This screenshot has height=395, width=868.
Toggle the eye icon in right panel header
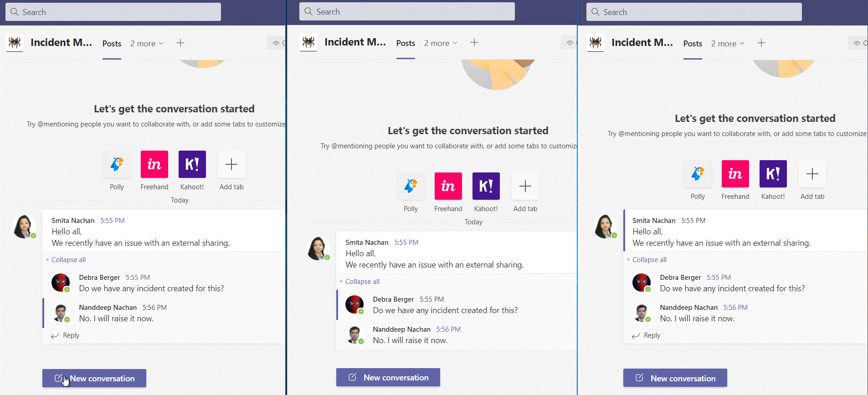click(857, 43)
